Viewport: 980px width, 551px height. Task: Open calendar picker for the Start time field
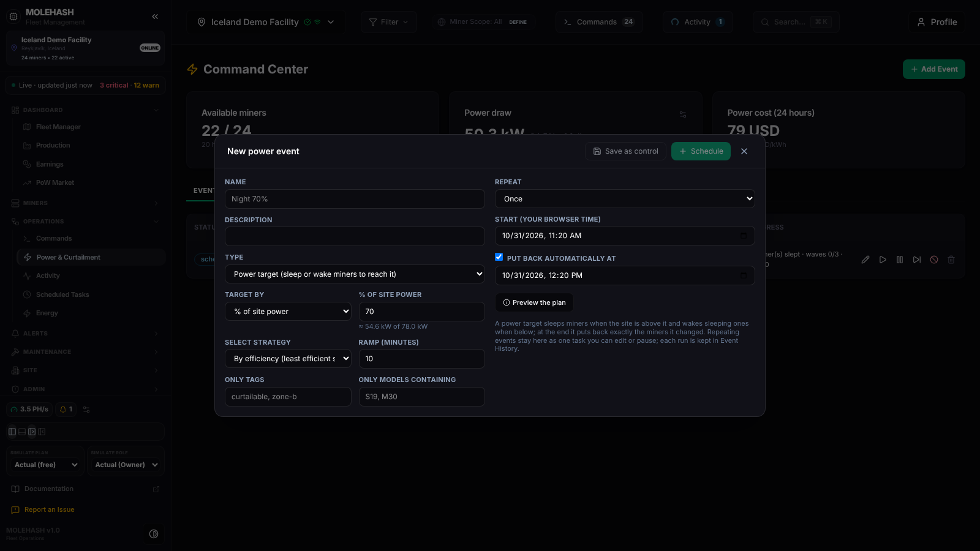click(x=744, y=236)
